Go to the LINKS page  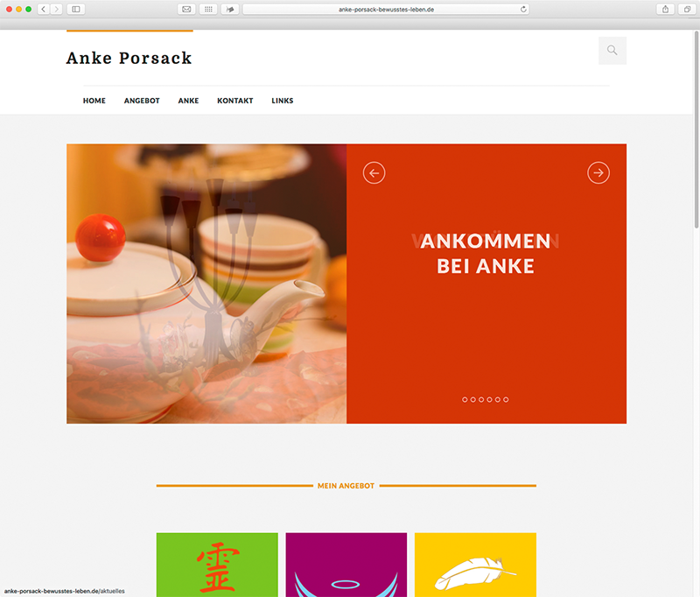point(283,101)
